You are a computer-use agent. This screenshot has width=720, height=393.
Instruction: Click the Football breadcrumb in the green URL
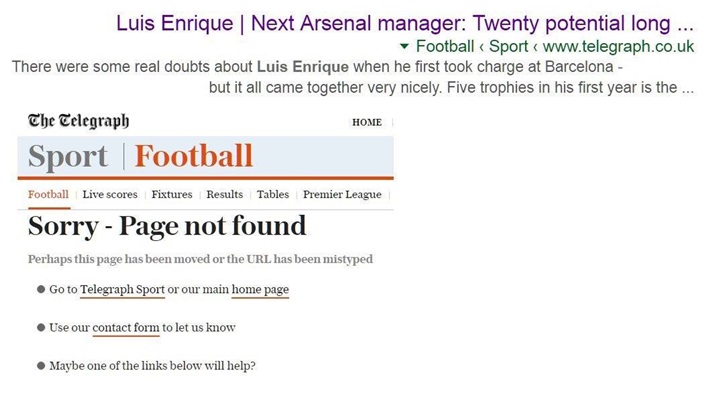(x=445, y=46)
